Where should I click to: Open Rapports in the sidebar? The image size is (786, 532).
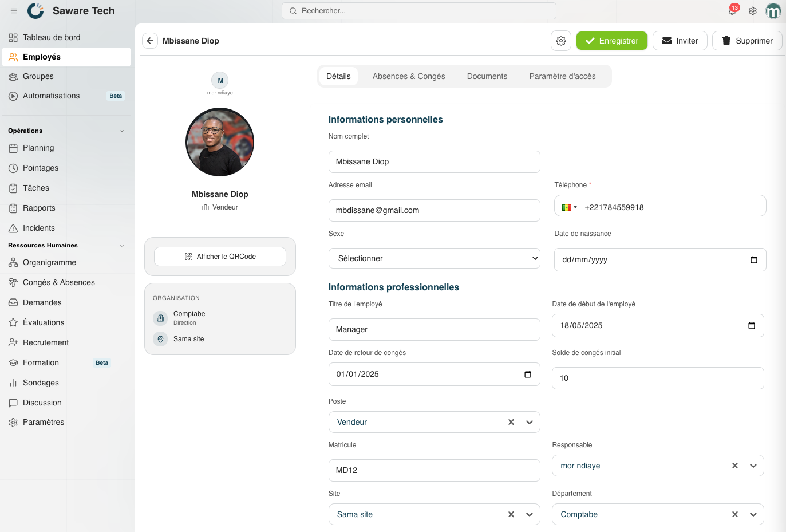[66, 208]
